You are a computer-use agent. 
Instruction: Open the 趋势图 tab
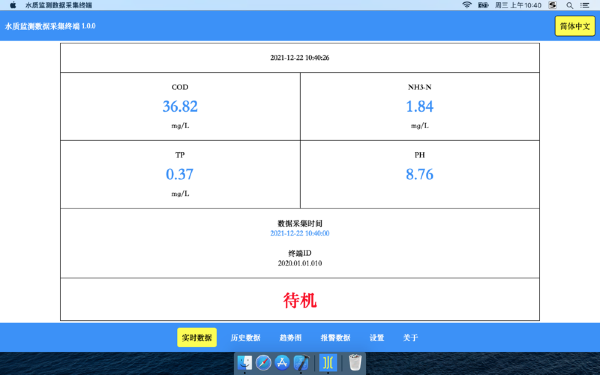click(x=290, y=338)
